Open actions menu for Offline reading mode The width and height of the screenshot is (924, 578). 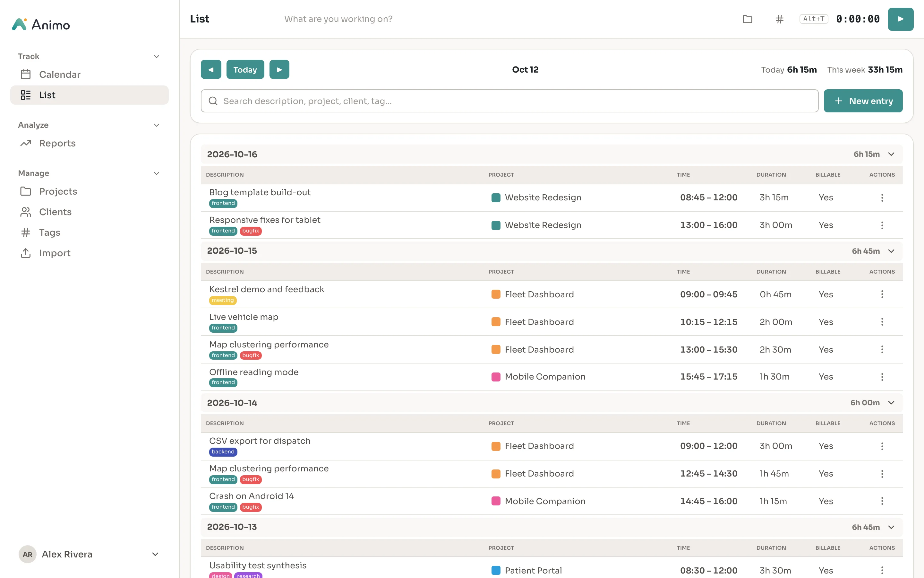coord(882,377)
